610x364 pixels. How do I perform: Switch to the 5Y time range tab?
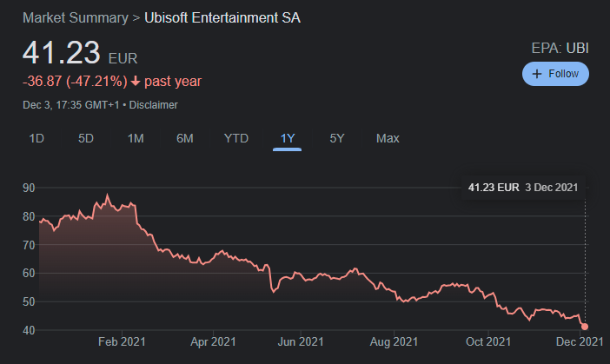pos(337,138)
